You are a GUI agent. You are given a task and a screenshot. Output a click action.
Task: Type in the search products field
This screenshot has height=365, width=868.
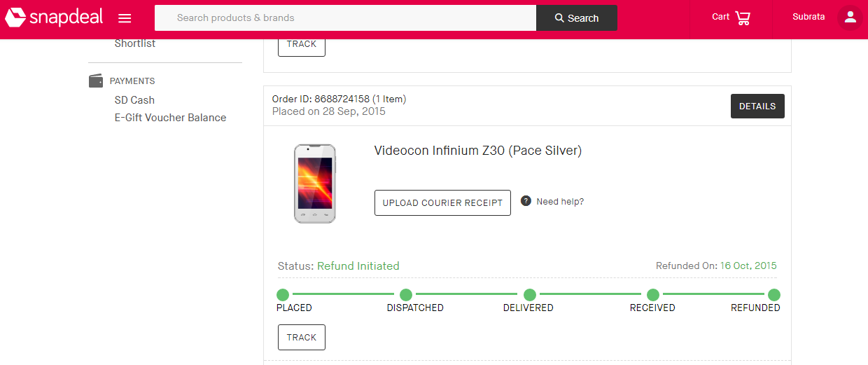345,18
